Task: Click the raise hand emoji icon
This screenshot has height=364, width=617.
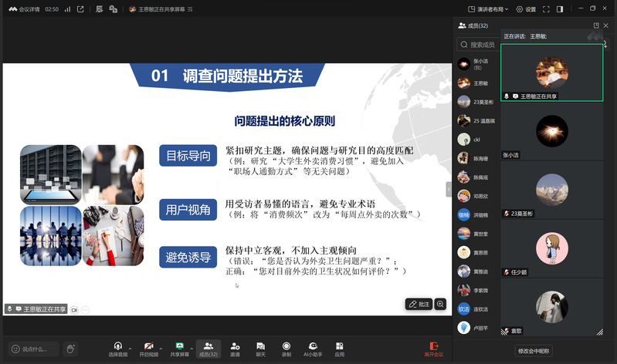Action: (x=71, y=349)
